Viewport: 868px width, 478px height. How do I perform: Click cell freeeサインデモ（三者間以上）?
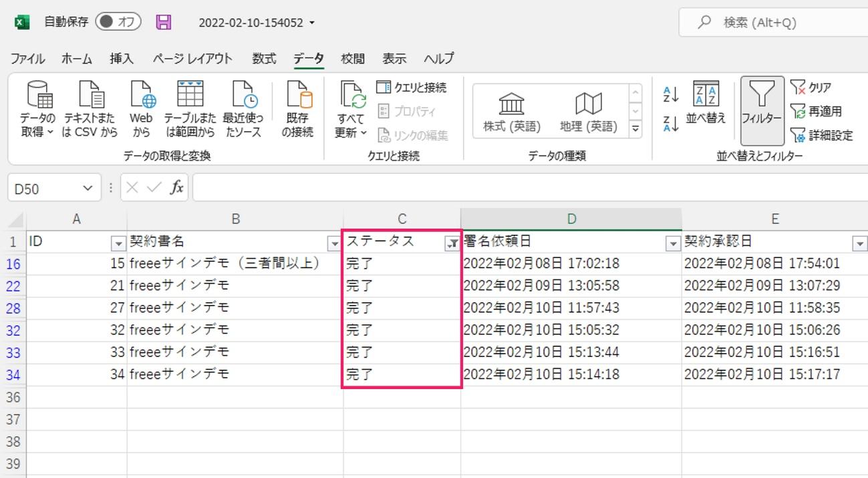tap(235, 263)
